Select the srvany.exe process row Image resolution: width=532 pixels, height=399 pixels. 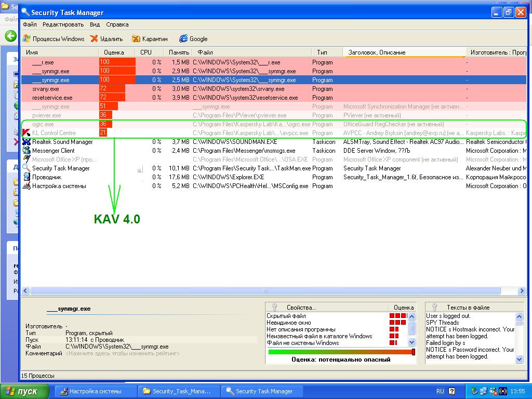click(274, 89)
